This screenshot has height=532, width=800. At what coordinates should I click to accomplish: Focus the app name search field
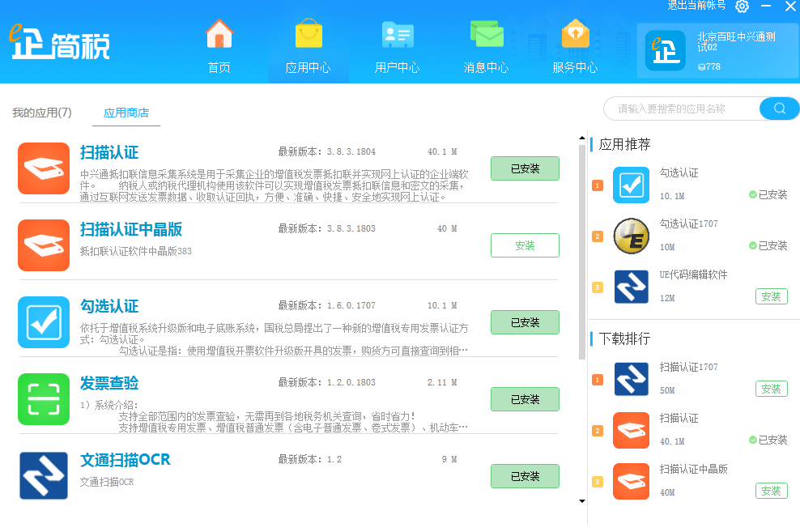pyautogui.click(x=682, y=109)
